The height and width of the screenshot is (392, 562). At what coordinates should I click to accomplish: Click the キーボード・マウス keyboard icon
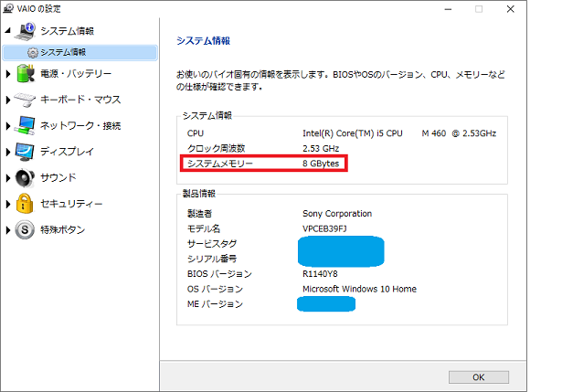tap(25, 100)
